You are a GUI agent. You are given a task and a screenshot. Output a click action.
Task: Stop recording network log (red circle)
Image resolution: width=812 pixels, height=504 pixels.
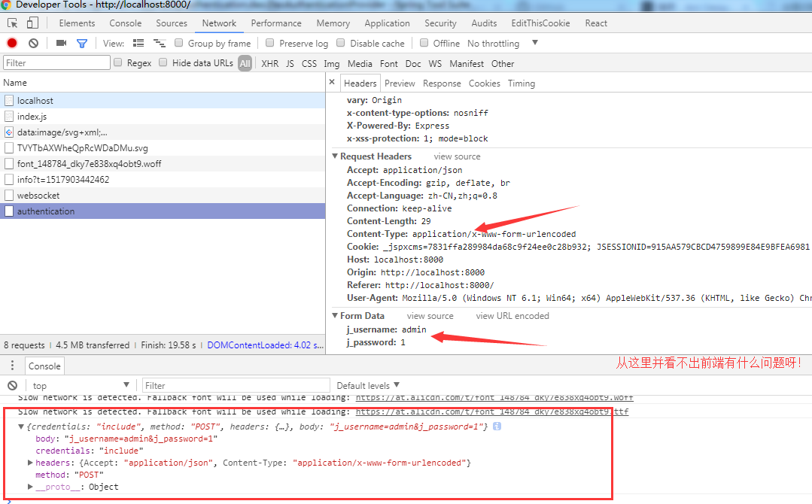[x=12, y=43]
